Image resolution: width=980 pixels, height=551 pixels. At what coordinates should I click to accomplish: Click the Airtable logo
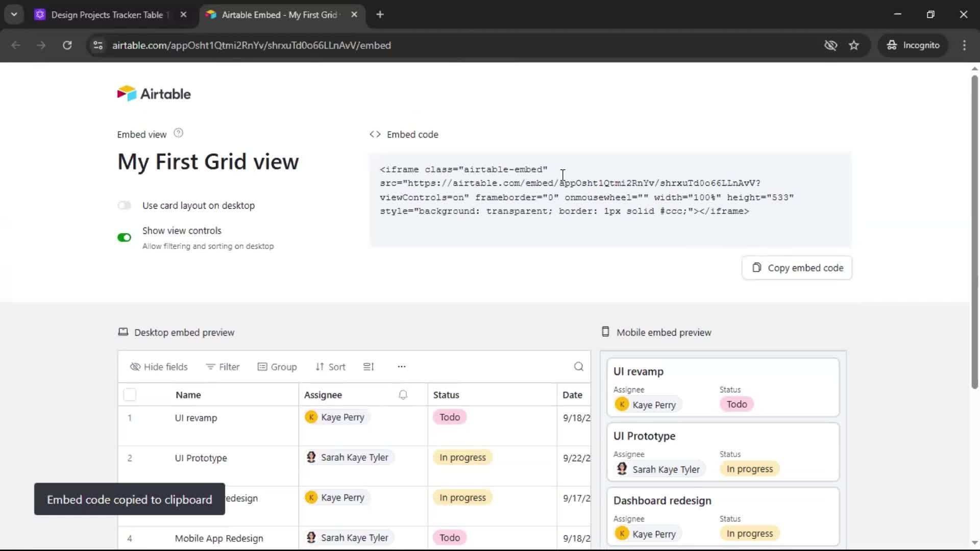(154, 94)
